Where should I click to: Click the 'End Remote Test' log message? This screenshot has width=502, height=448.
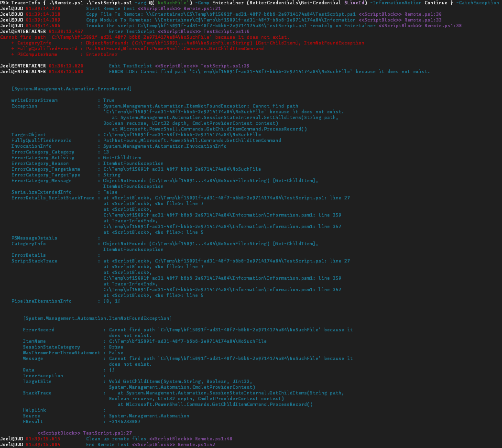click(x=108, y=445)
